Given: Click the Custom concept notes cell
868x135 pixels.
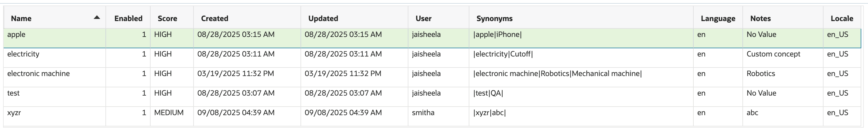Looking at the screenshot, I should tap(783, 58).
